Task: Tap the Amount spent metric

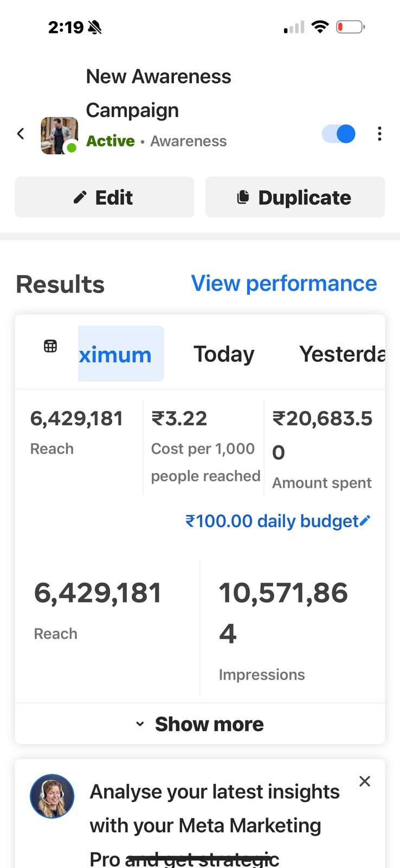Action: coord(323,449)
